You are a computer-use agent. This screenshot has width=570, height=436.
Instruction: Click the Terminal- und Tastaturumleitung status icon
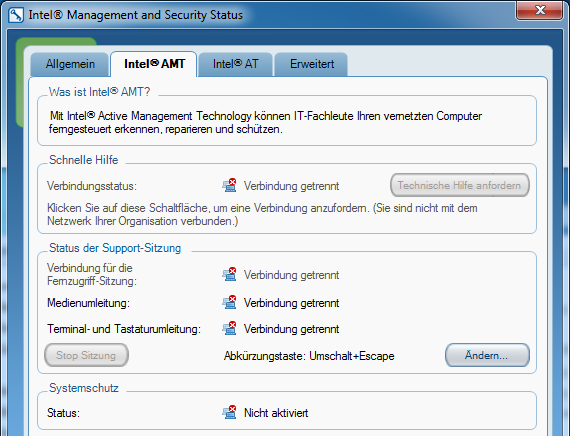coord(229,328)
